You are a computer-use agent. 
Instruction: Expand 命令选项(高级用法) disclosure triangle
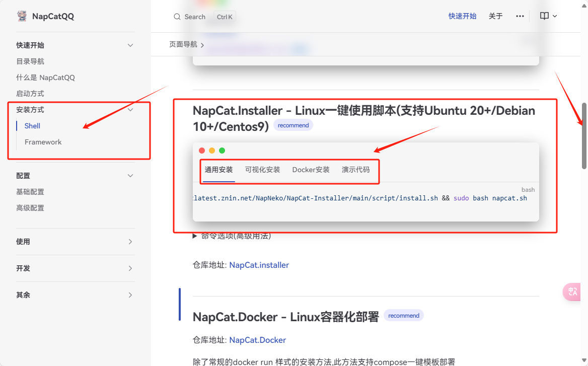195,236
